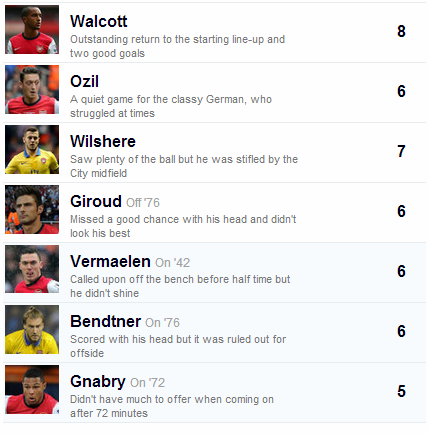Click the Giroud name heading
This screenshot has height=435, width=428.
96,201
